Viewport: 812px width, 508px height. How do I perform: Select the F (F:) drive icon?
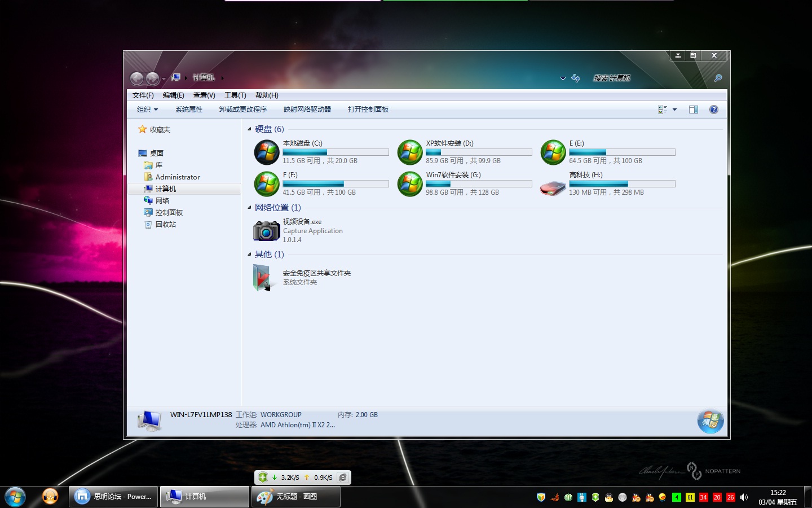(267, 184)
